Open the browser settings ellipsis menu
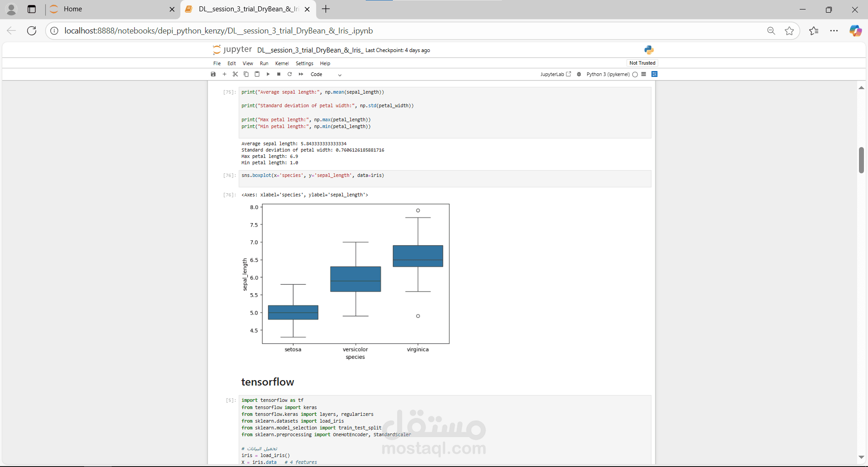The height and width of the screenshot is (467, 868). click(x=834, y=31)
